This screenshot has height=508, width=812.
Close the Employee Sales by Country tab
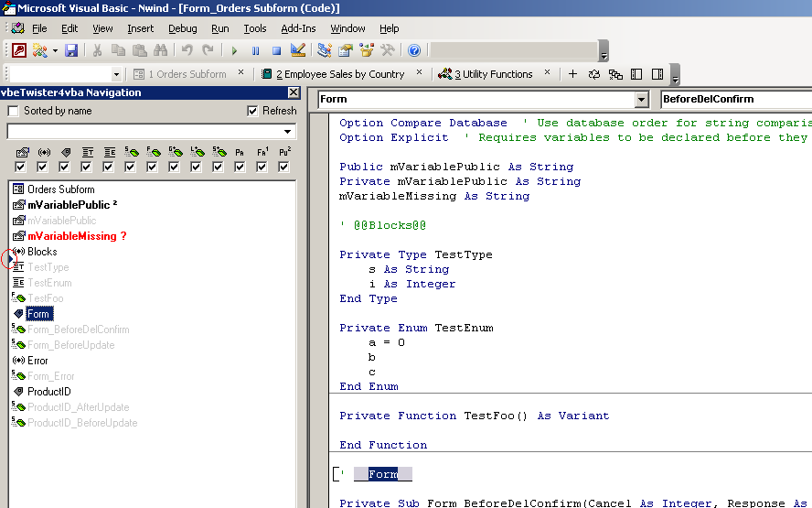coord(419,72)
